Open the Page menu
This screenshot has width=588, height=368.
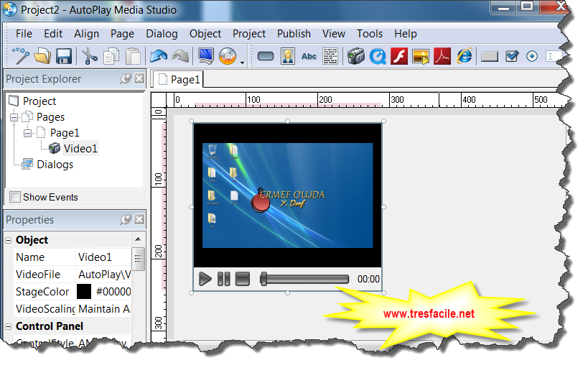coord(122,34)
